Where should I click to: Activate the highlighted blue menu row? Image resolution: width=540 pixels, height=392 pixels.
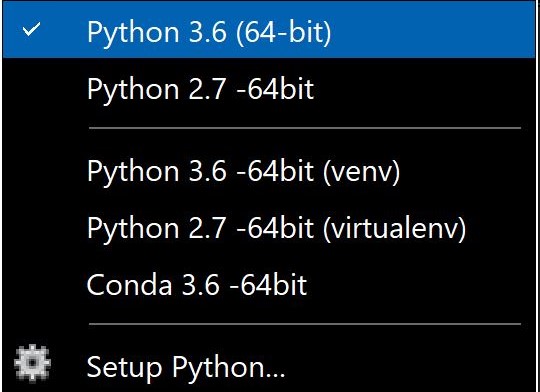coord(269,30)
